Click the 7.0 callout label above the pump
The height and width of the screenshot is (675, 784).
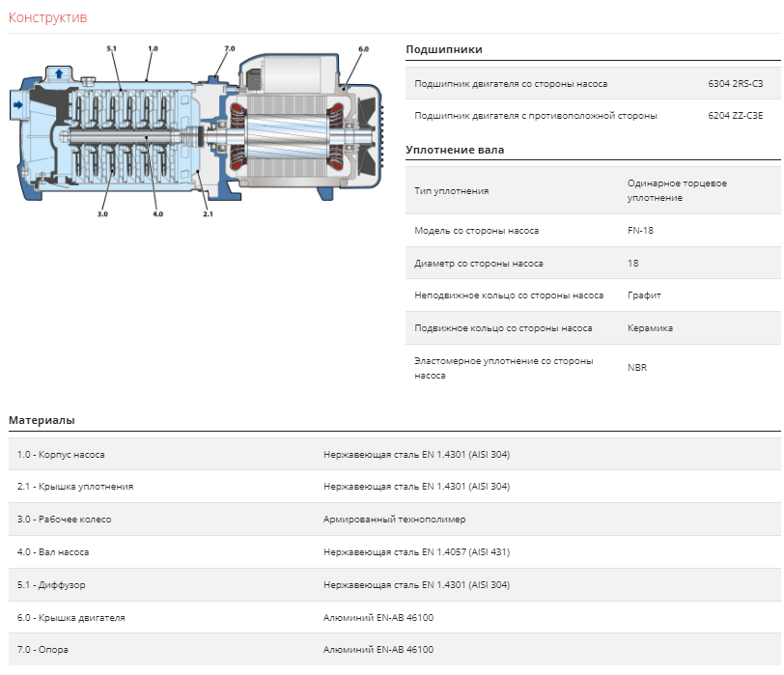pyautogui.click(x=230, y=48)
